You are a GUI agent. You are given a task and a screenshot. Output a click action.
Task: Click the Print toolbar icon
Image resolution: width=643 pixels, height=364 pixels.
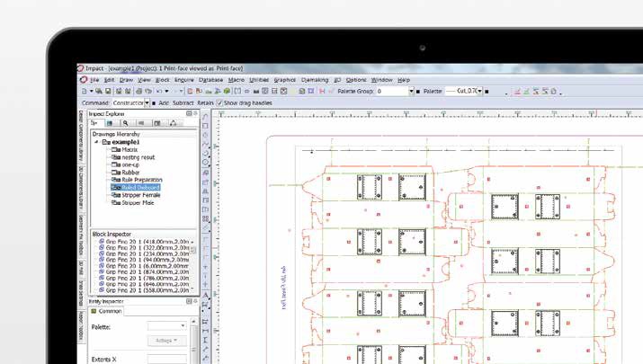tap(139, 91)
